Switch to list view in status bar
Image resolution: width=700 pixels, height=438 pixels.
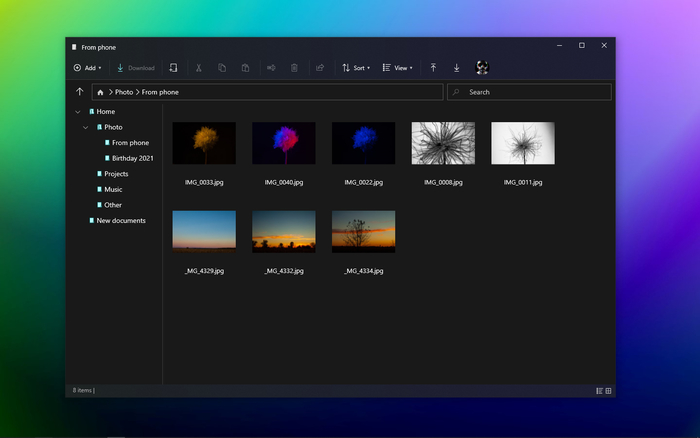pos(600,391)
